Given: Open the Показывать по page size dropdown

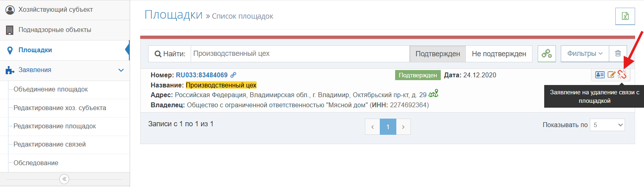Looking at the screenshot, I should (607, 125).
